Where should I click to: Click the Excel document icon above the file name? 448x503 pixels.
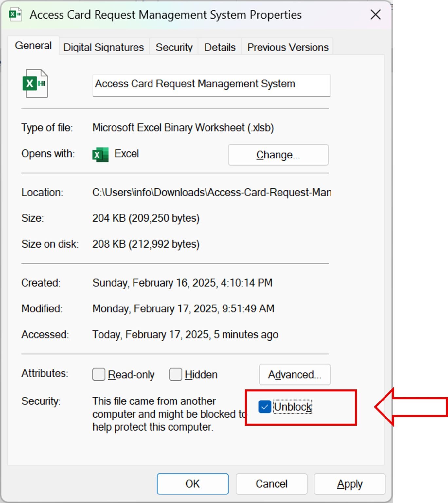(x=35, y=84)
